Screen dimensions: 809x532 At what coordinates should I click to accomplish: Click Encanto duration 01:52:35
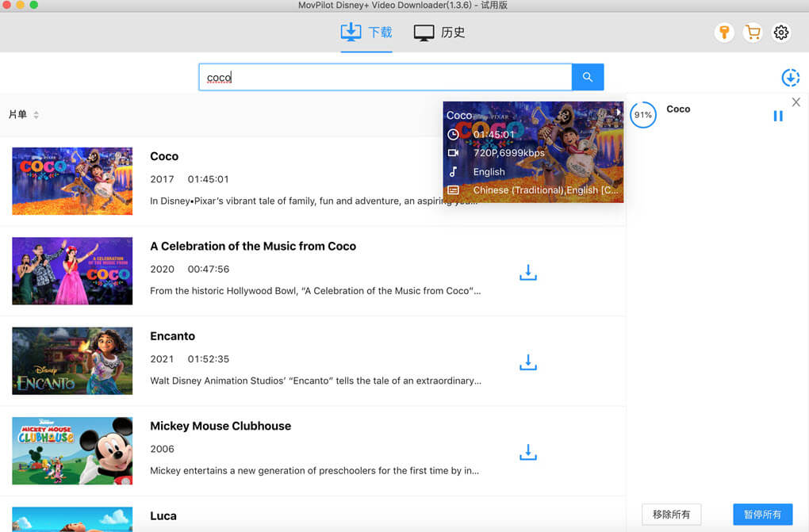(x=209, y=359)
